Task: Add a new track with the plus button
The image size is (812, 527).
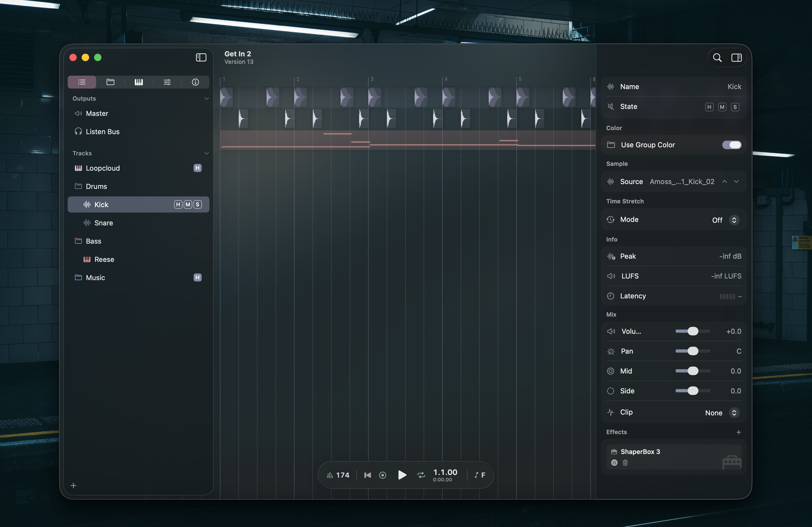Action: pos(74,485)
